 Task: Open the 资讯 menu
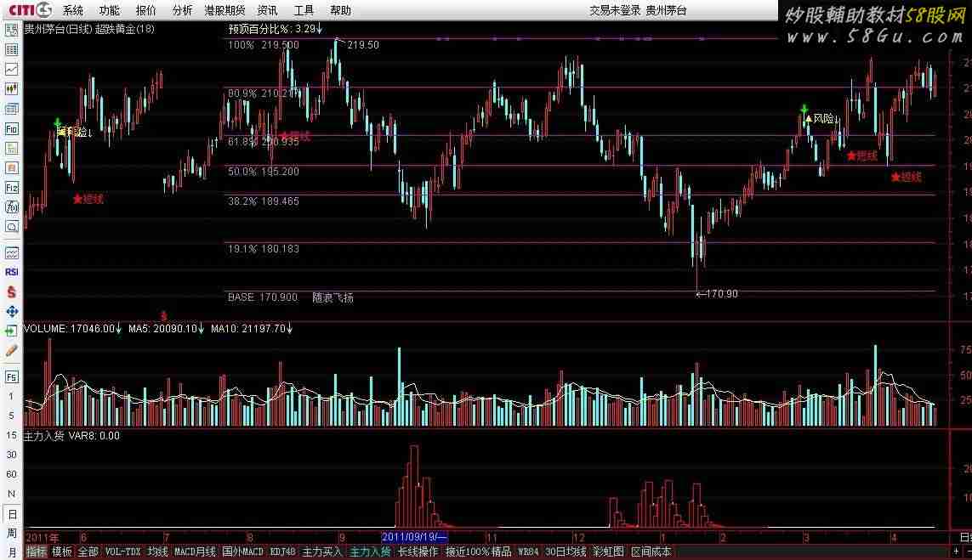click(x=267, y=10)
